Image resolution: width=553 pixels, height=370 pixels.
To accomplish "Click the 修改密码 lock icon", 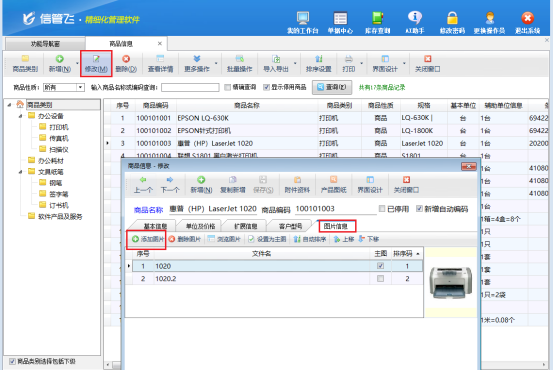I will (452, 22).
